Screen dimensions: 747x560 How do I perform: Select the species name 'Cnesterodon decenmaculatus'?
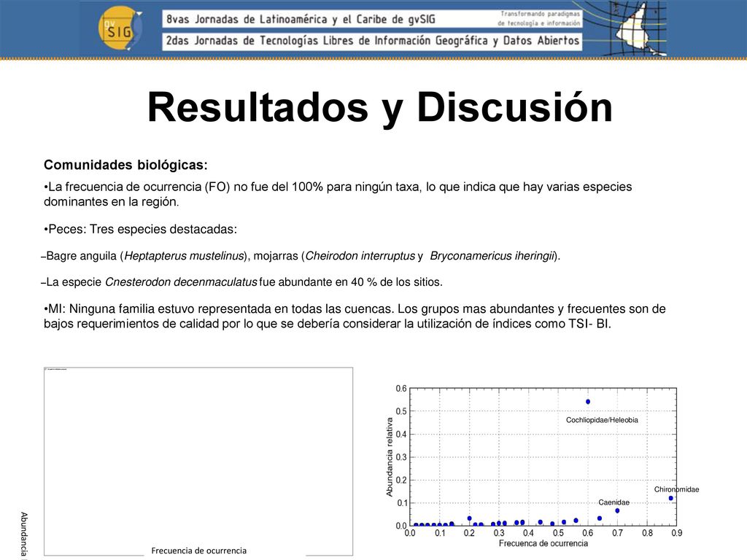click(181, 282)
